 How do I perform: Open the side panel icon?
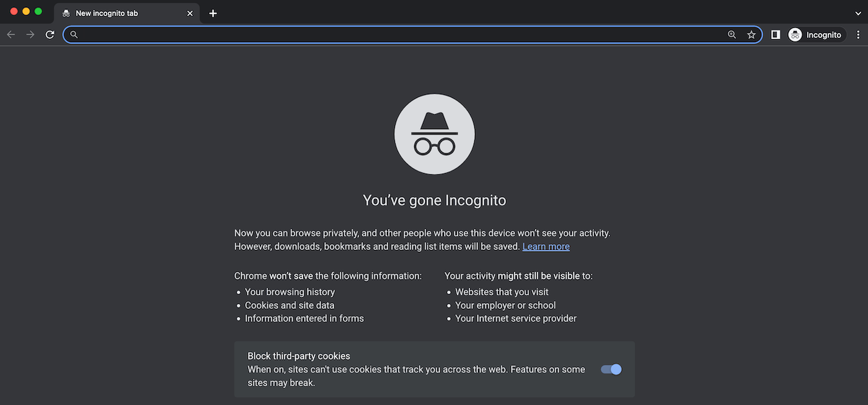775,34
